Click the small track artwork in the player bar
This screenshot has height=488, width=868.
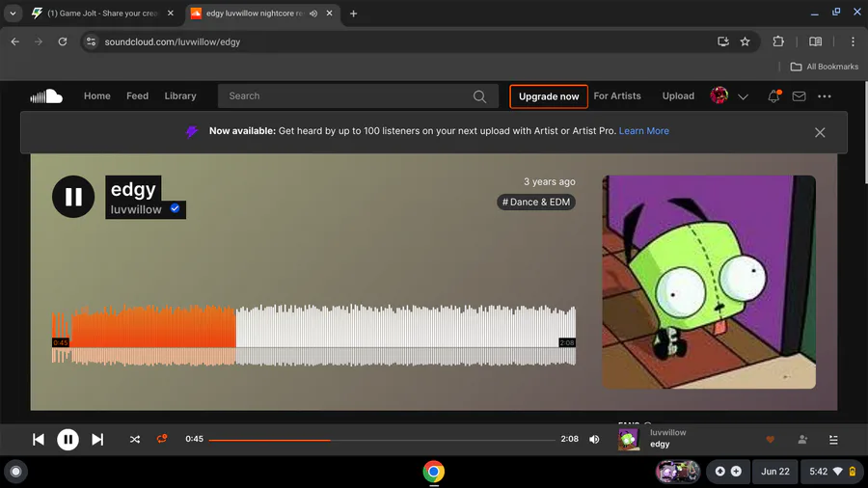[628, 440]
